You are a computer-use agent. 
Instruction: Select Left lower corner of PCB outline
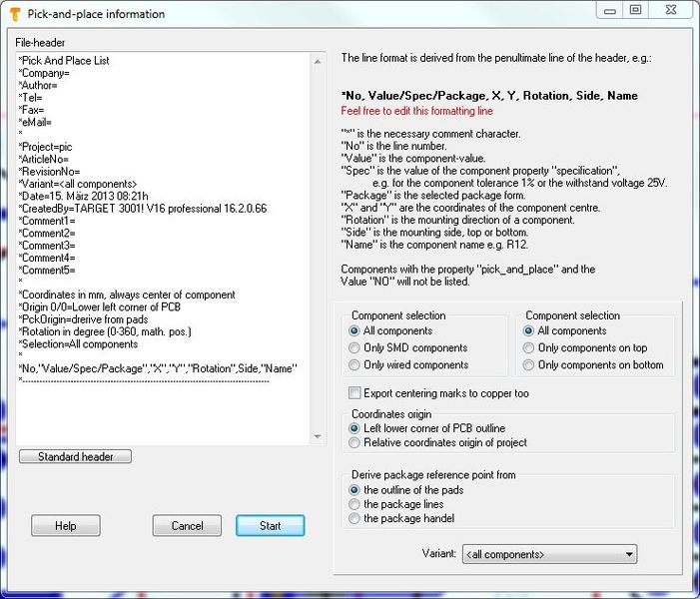coord(355,428)
